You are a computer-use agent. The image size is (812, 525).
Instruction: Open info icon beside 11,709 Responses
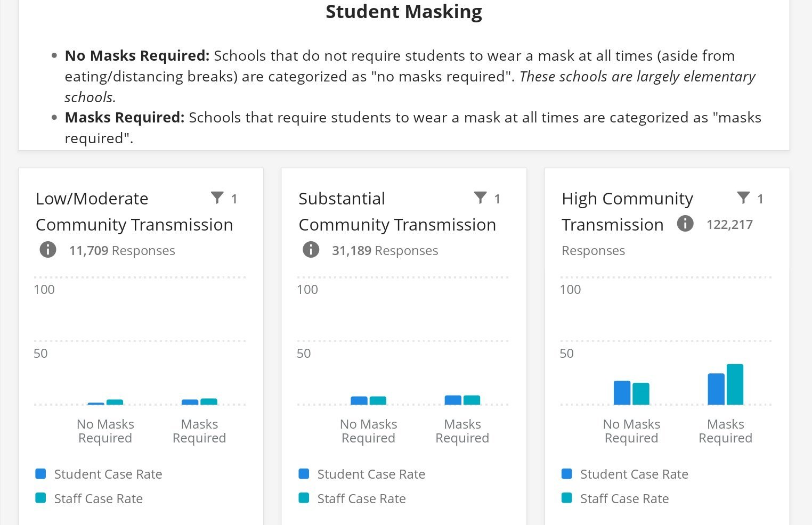pyautogui.click(x=48, y=249)
